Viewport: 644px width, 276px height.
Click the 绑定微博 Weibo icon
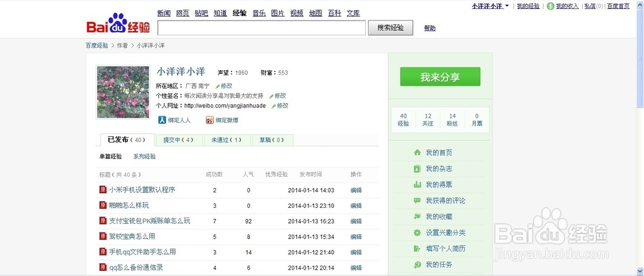click(209, 120)
